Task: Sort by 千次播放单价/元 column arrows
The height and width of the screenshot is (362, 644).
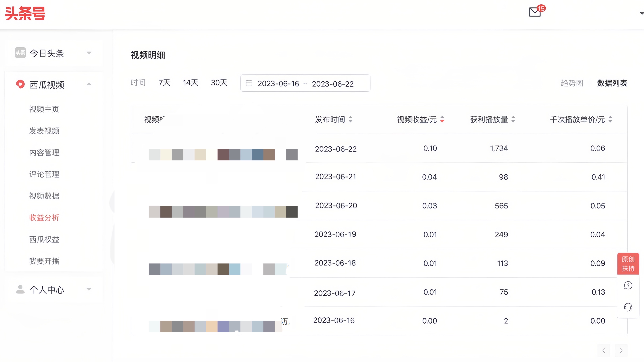Action: (610, 119)
